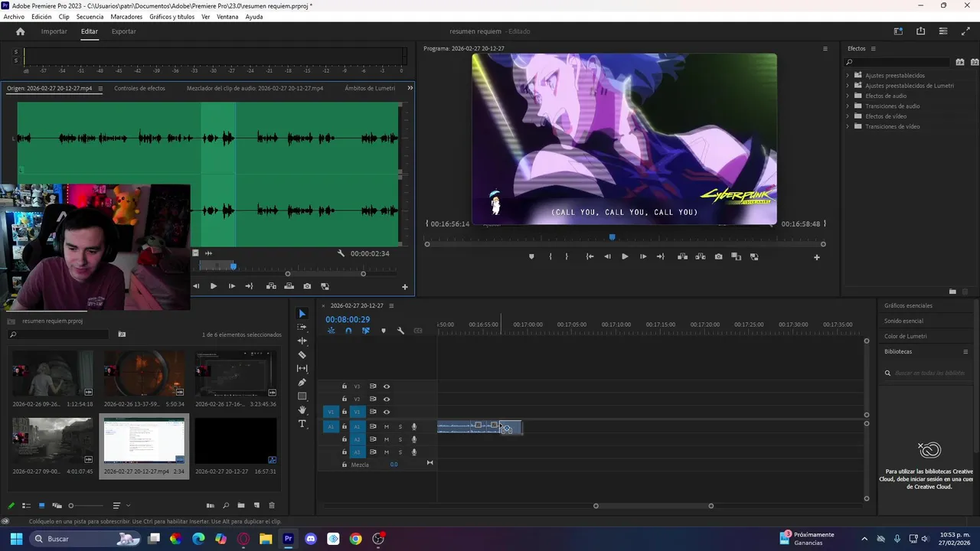Select the Rectangle tool
Viewport: 980px width, 551px height.
pyautogui.click(x=302, y=396)
